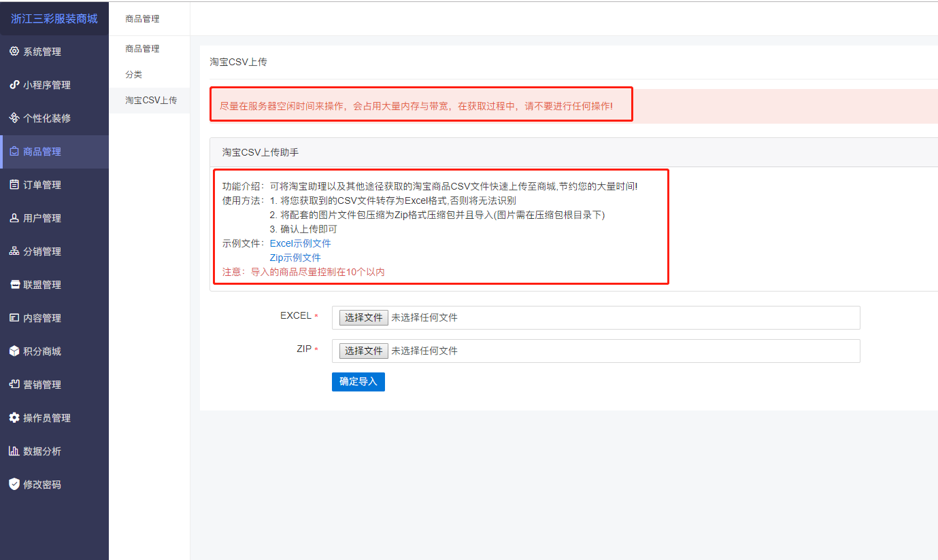The height and width of the screenshot is (560, 938).
Task: Click the 订单管理 clipboard icon
Action: (14, 185)
